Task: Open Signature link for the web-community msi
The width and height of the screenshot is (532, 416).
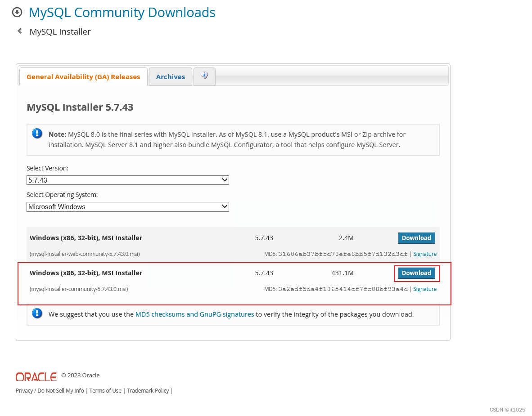Action: click(425, 254)
